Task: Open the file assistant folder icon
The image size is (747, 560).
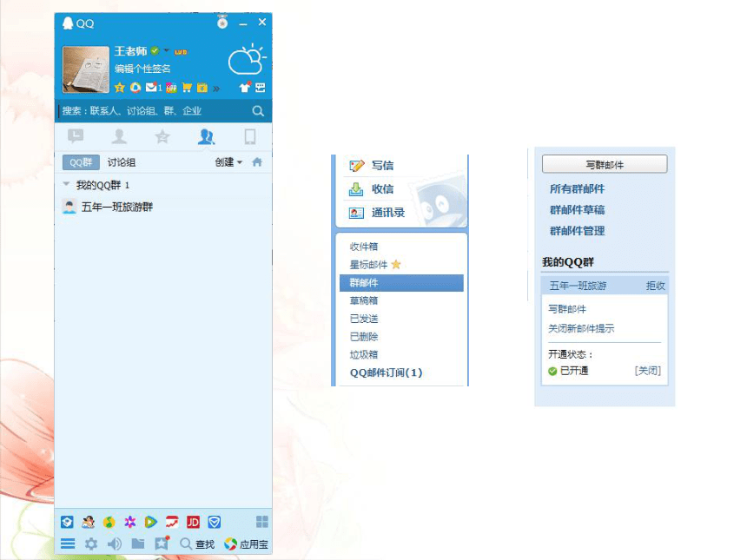Action: pyautogui.click(x=138, y=544)
